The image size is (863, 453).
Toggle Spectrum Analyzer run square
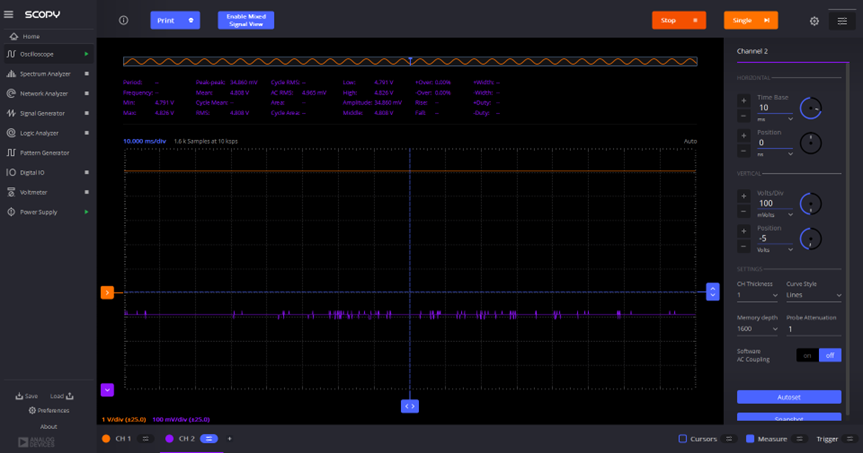click(86, 74)
